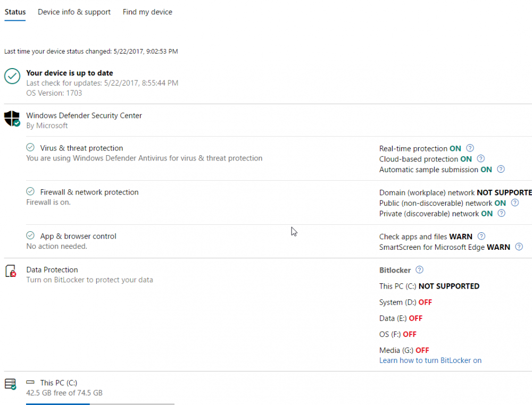Image resolution: width=532 pixels, height=405 pixels.
Task: Open help icon beside Cloud-based protection
Action: pos(481,159)
